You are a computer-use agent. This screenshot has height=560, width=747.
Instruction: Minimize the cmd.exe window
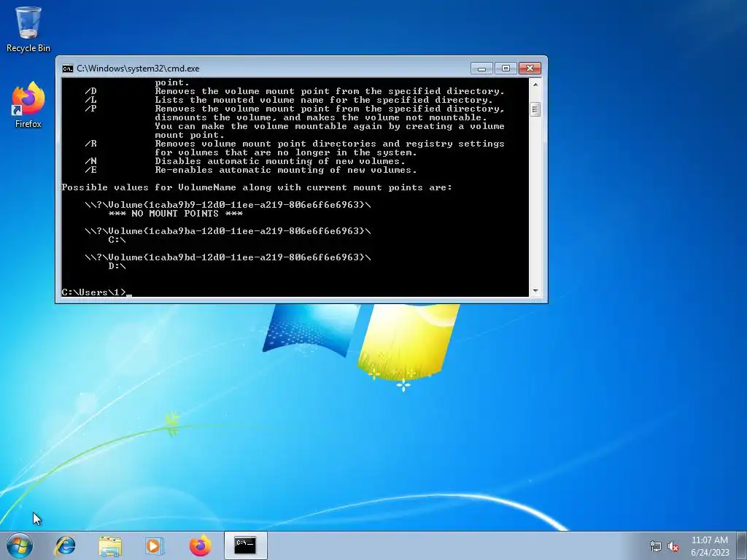pyautogui.click(x=481, y=69)
